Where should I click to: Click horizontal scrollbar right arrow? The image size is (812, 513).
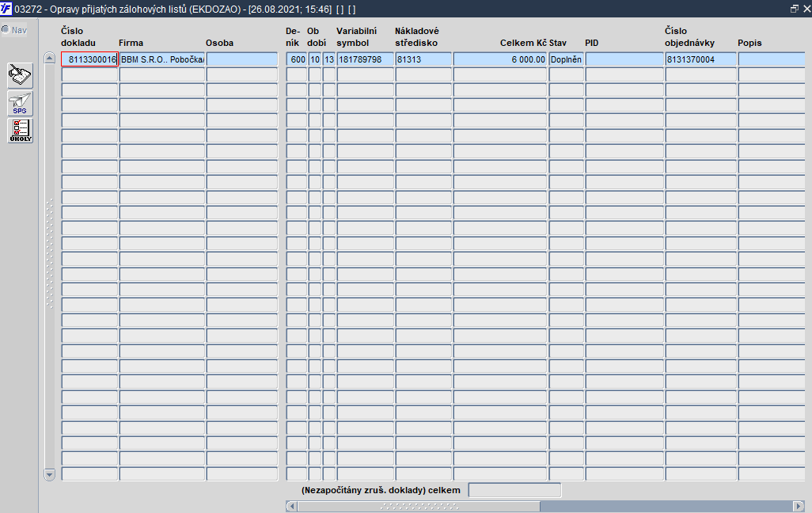[799, 506]
